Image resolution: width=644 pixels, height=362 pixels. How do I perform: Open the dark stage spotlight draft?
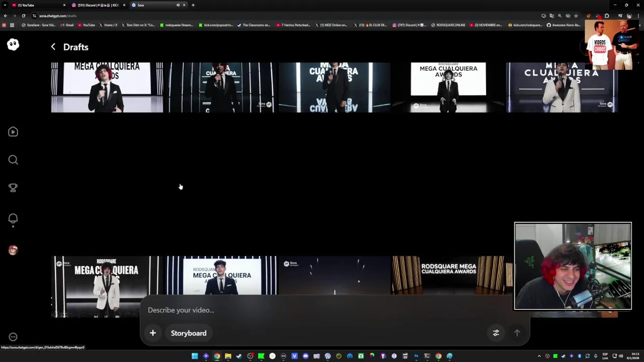335,276
